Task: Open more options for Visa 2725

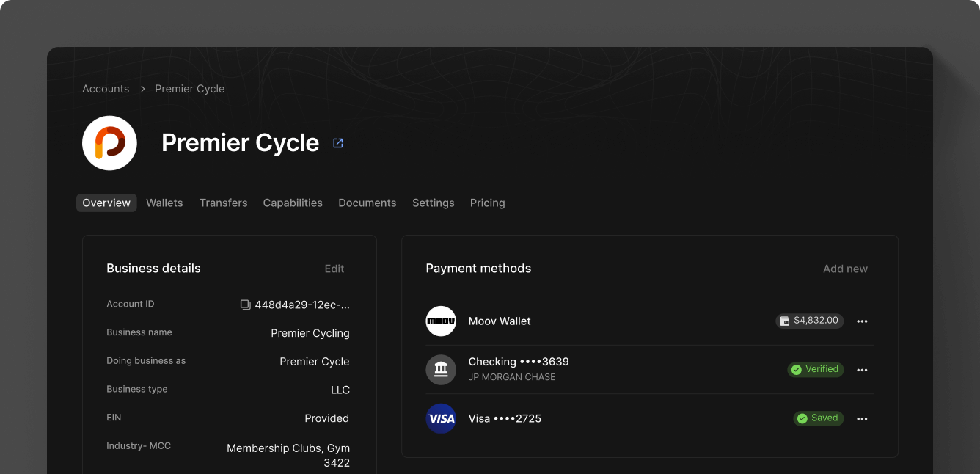Action: [862, 418]
